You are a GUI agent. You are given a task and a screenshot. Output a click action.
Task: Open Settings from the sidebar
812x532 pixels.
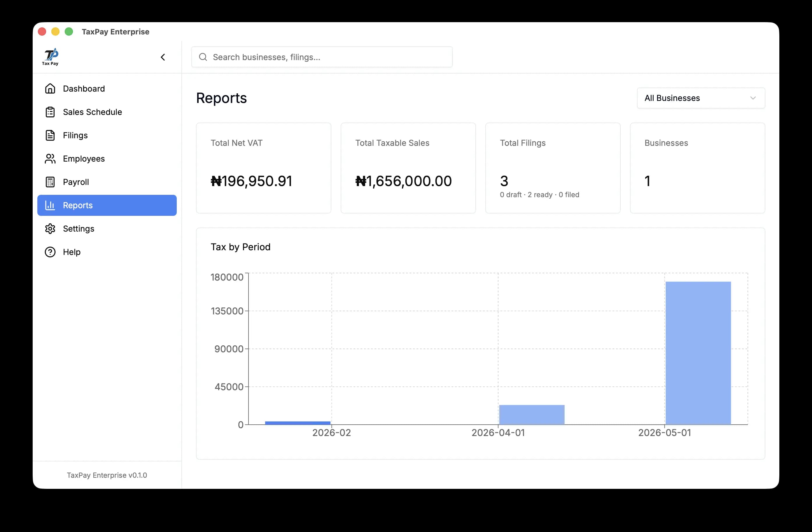click(107, 229)
